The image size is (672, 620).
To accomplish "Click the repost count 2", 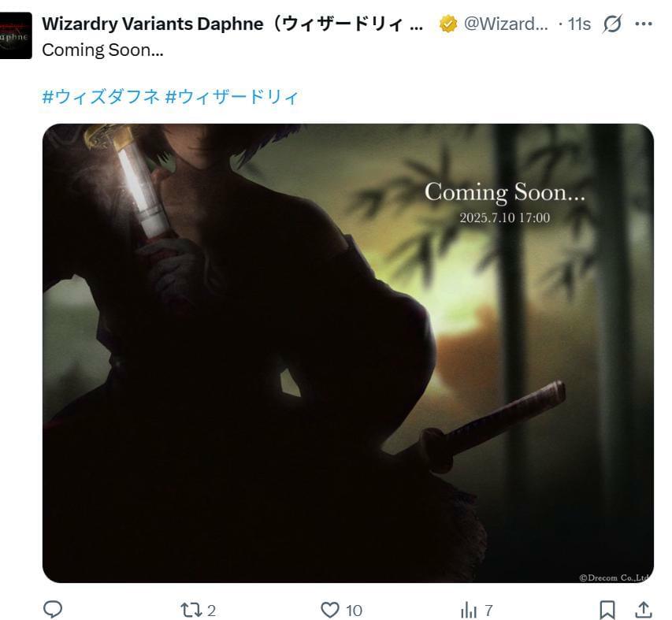I will pos(211,610).
